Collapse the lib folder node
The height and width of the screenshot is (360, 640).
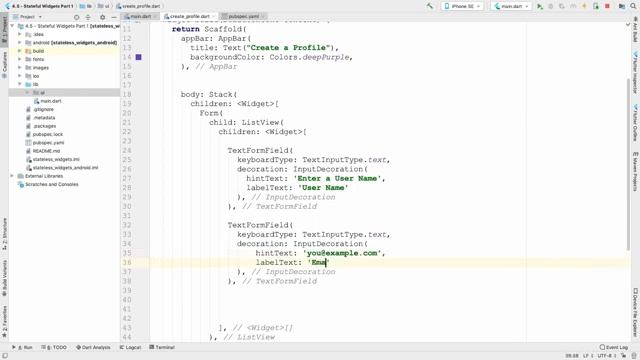click(x=20, y=84)
